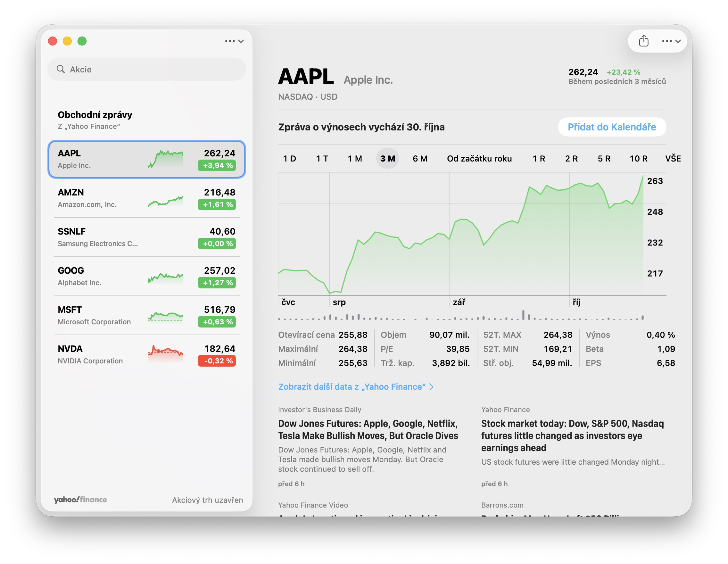Open the sidebar ellipsis dropdown menu

click(x=234, y=41)
